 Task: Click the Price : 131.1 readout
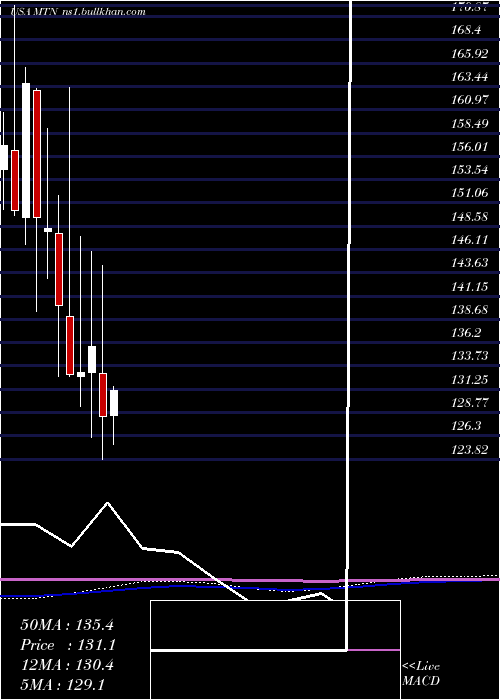[x=68, y=645]
